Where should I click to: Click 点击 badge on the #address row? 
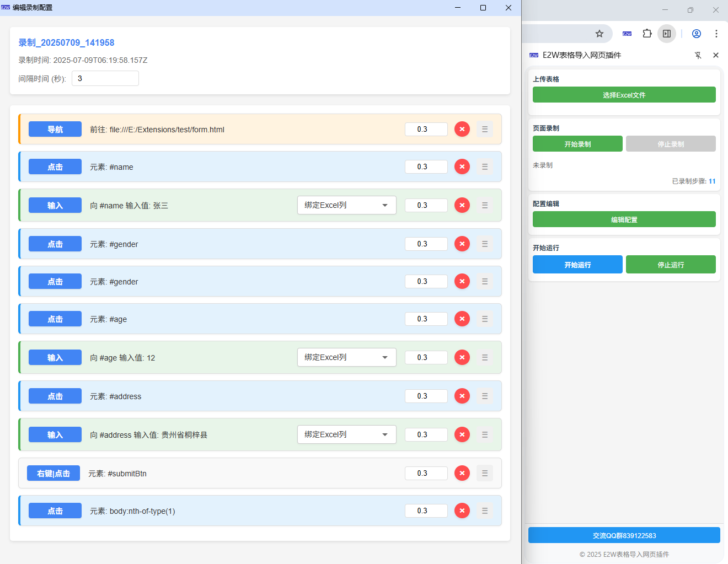pos(55,396)
